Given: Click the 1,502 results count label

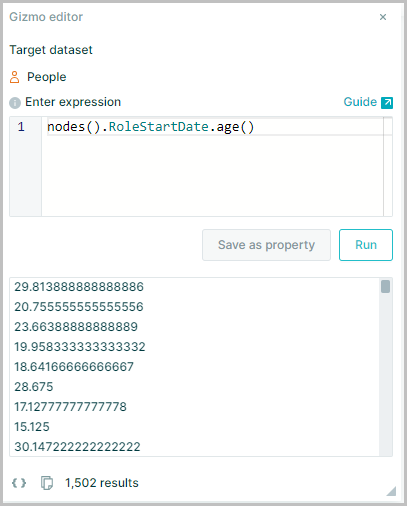Looking at the screenshot, I should click(x=102, y=483).
